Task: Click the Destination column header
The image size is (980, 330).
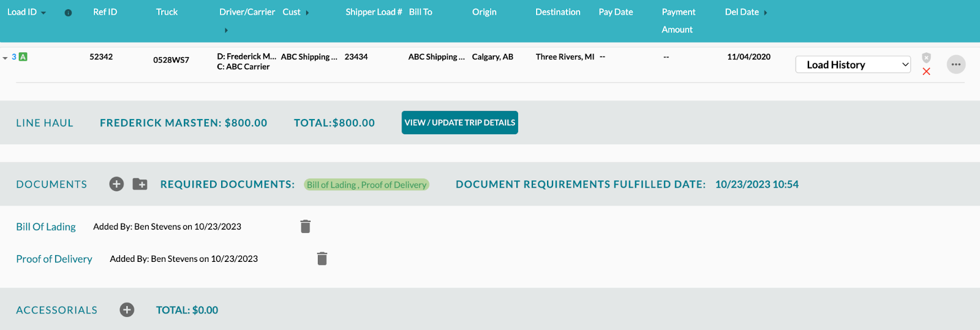Action: (x=558, y=12)
